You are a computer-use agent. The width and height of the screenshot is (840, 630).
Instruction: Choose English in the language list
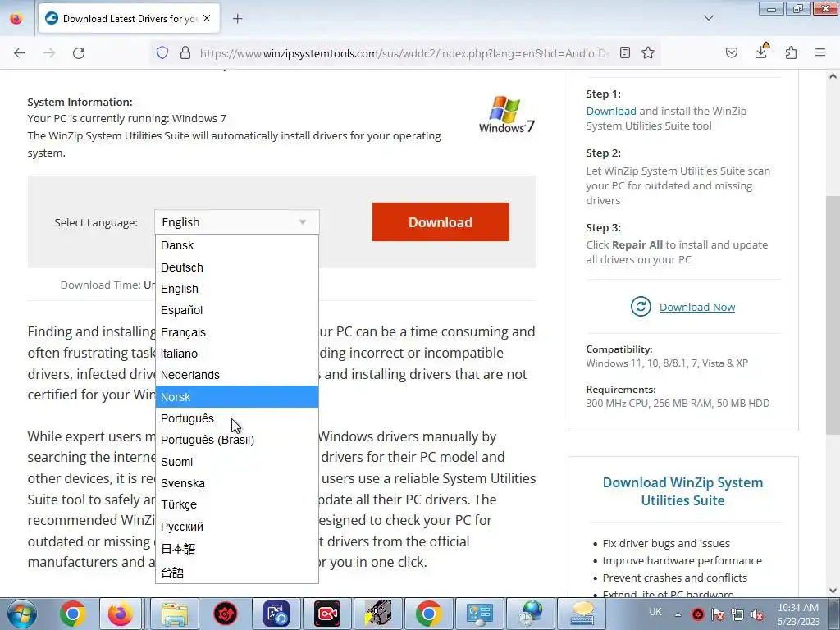click(x=237, y=289)
